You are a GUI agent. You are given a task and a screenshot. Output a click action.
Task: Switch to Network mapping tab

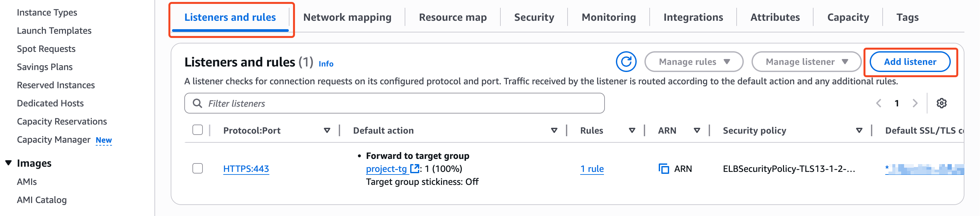click(x=347, y=17)
